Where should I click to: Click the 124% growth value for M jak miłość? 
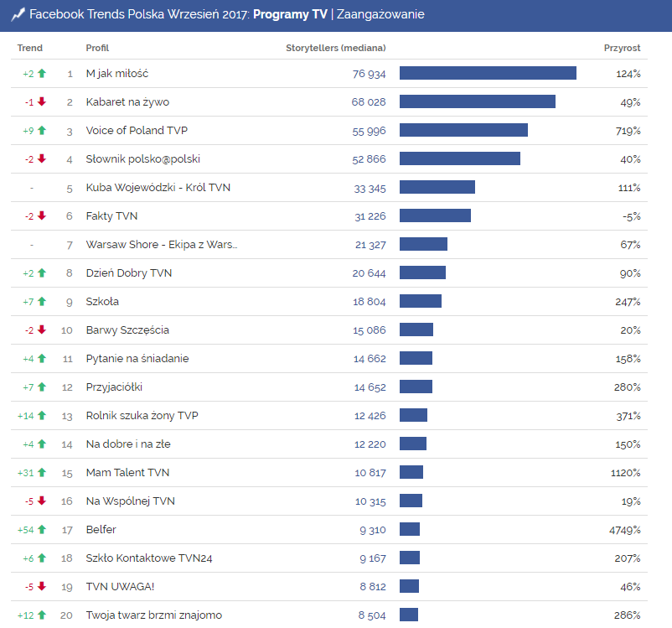click(628, 73)
